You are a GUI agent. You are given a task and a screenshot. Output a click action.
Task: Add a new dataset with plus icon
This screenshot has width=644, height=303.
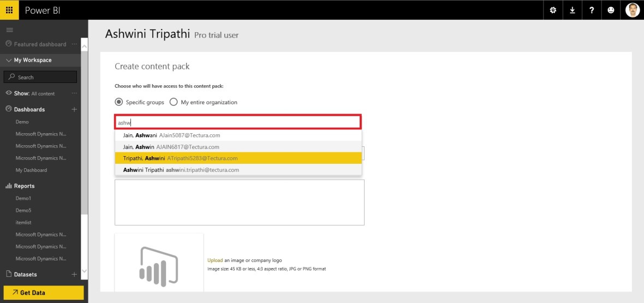coord(74,274)
